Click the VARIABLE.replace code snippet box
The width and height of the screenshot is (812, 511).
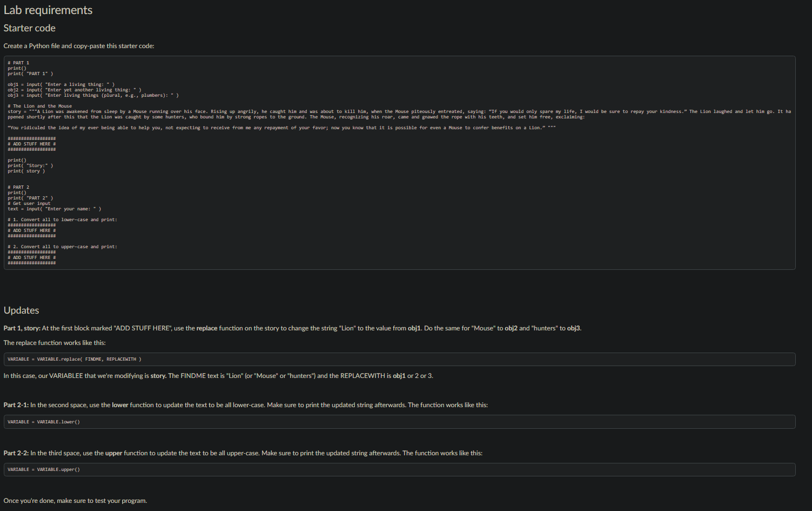[x=399, y=359]
